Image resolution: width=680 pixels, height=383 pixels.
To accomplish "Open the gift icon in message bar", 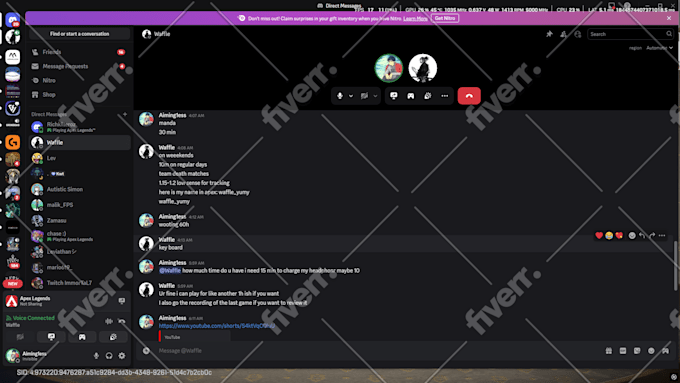I will pyautogui.click(x=608, y=351).
